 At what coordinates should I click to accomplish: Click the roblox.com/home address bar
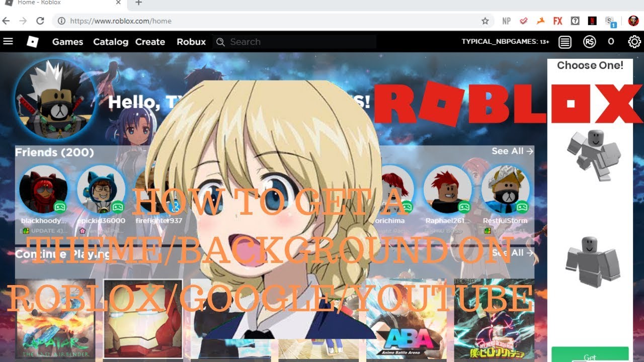272,21
